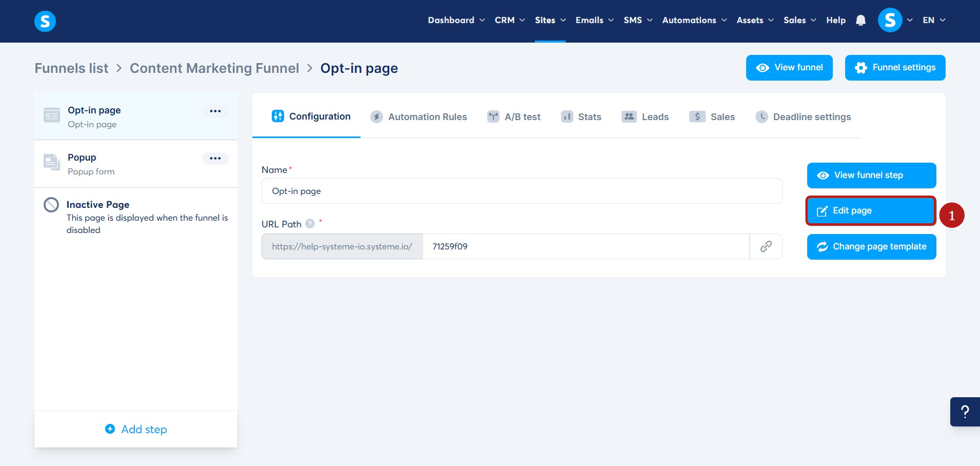Switch to the Deadline settings tab
Screen dimensions: 980x466
(x=803, y=117)
